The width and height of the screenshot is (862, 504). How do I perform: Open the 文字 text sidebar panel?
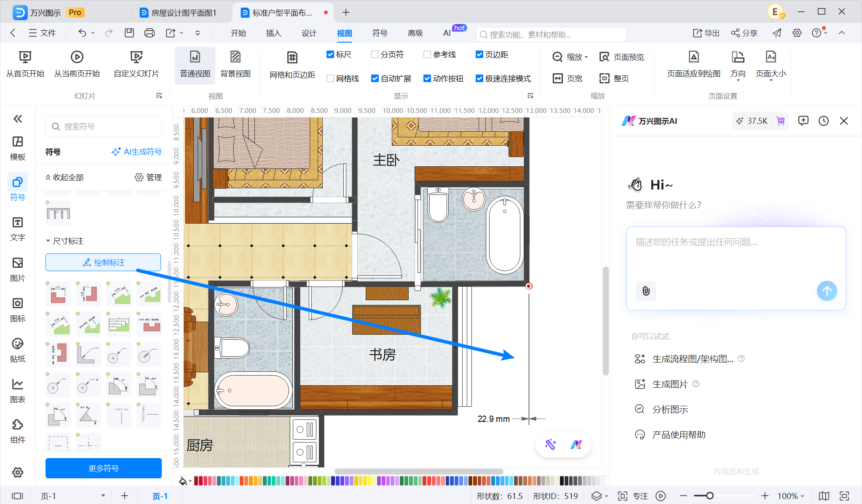click(x=17, y=229)
